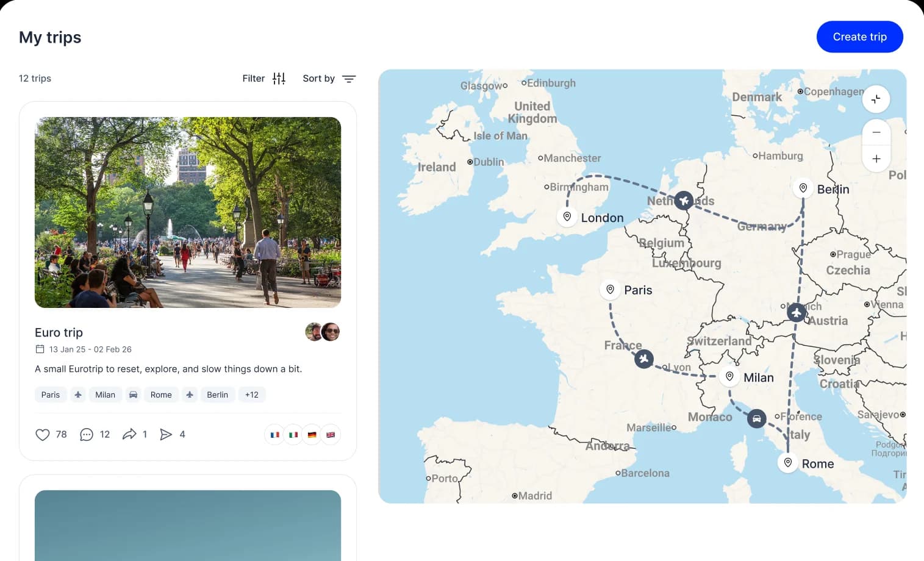The width and height of the screenshot is (924, 561).
Task: Select the Milan destination chip
Action: coord(105,395)
